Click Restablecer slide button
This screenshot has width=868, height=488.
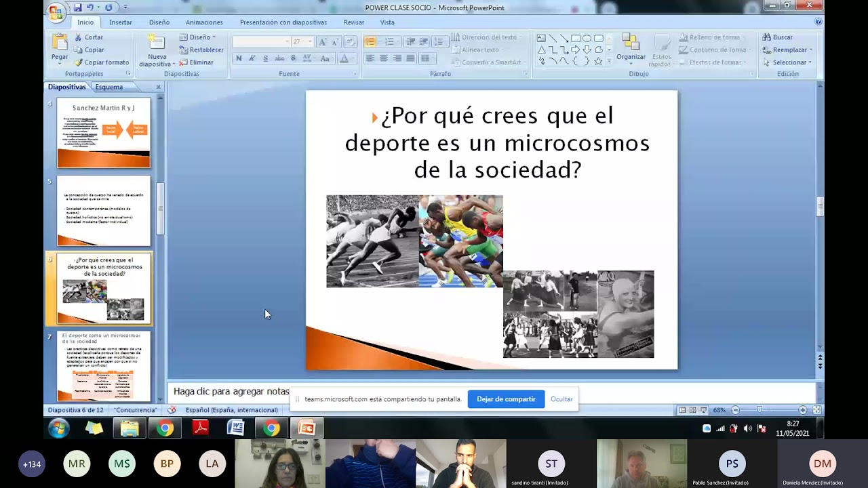201,50
